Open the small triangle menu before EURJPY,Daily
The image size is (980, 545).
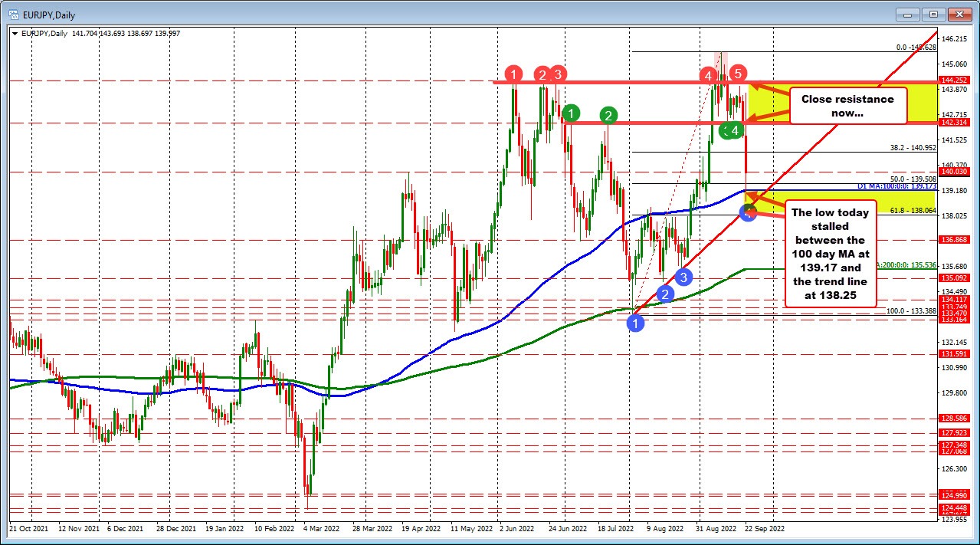pyautogui.click(x=13, y=33)
